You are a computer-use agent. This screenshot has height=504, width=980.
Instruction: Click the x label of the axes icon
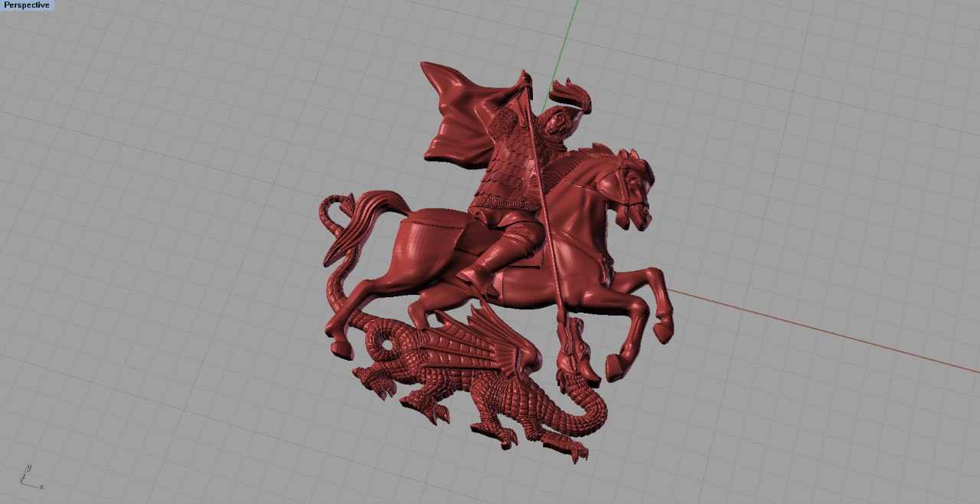tap(41, 486)
